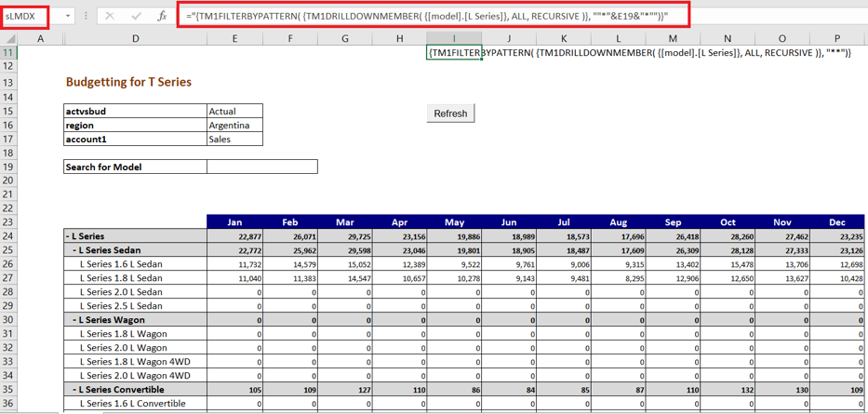Select row header 11
Screen dimensions: 868x414
coord(7,53)
